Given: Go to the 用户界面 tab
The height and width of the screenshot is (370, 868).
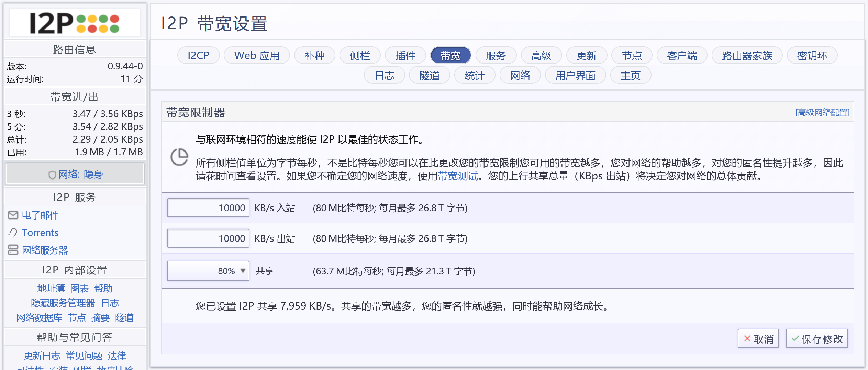Looking at the screenshot, I should coord(575,76).
